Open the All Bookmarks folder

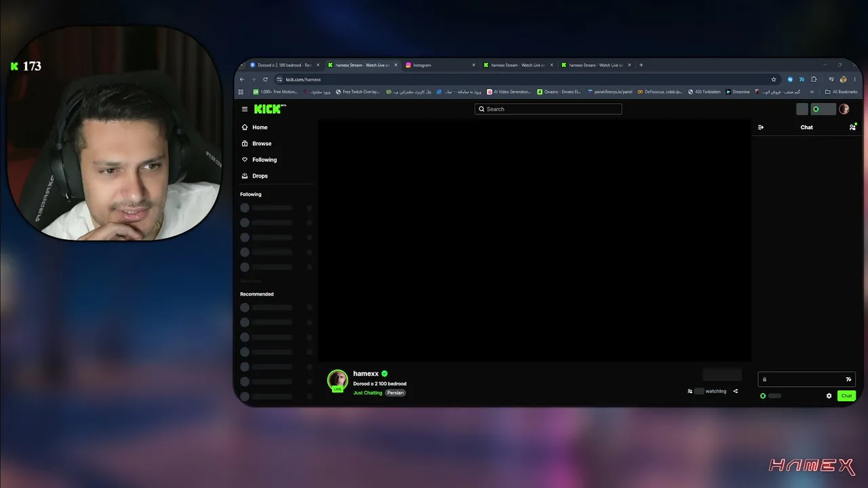point(841,92)
